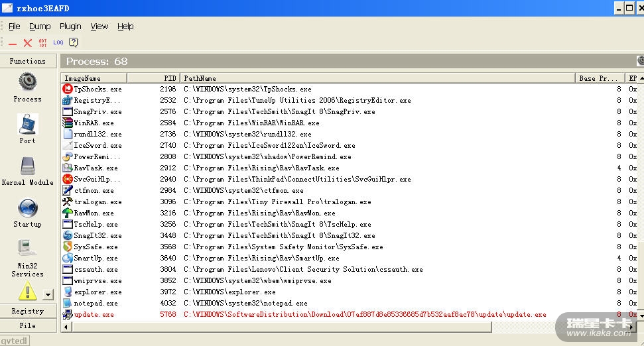Image resolution: width=644 pixels, height=346 pixels.
Task: Click the notepad.exe process icon
Action: click(x=68, y=303)
